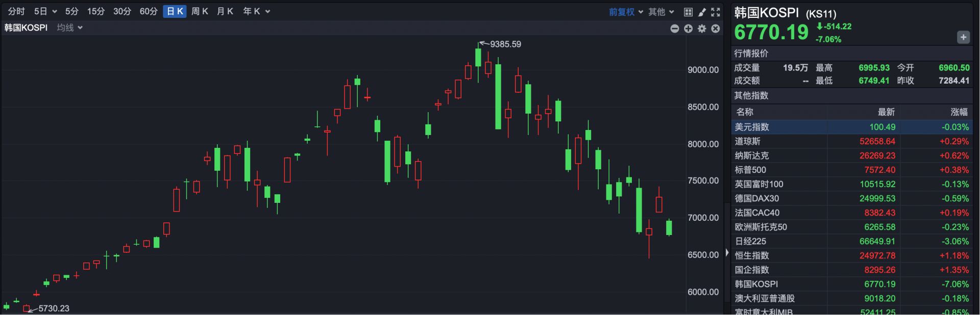
Task: Switch to the 30分 interval tab
Action: 122,11
